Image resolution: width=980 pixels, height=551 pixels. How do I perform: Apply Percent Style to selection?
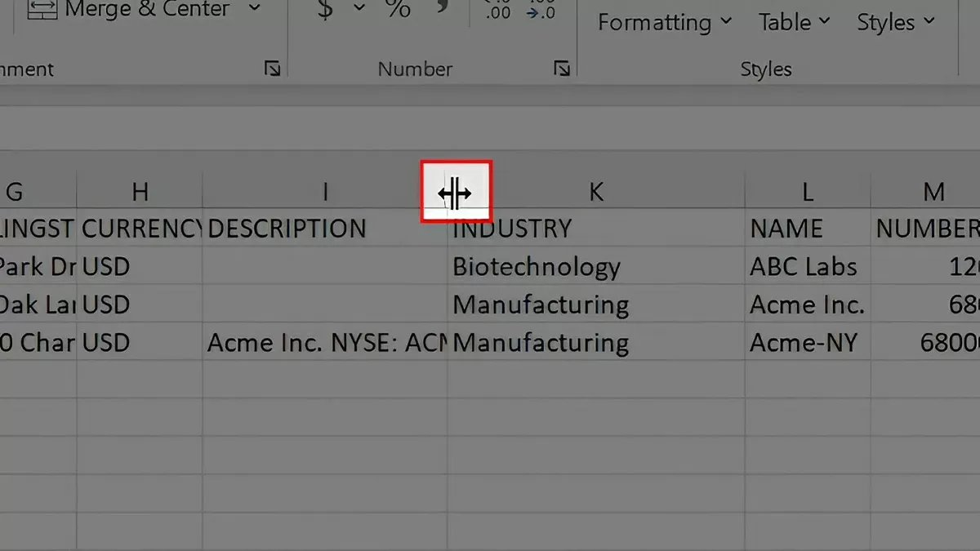pyautogui.click(x=398, y=10)
